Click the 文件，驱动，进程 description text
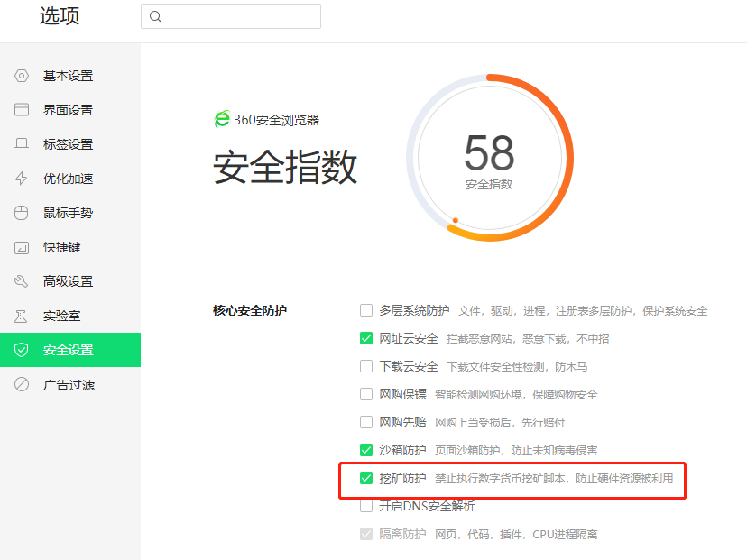 [583, 311]
